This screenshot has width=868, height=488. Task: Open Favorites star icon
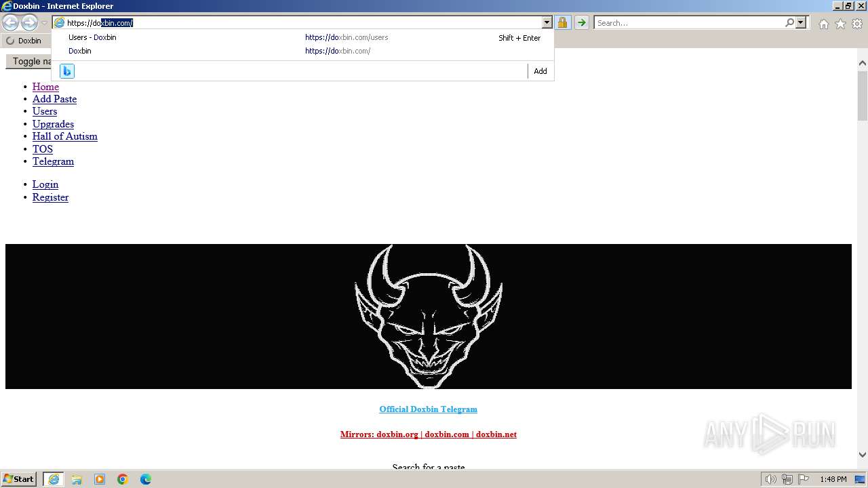tap(840, 24)
